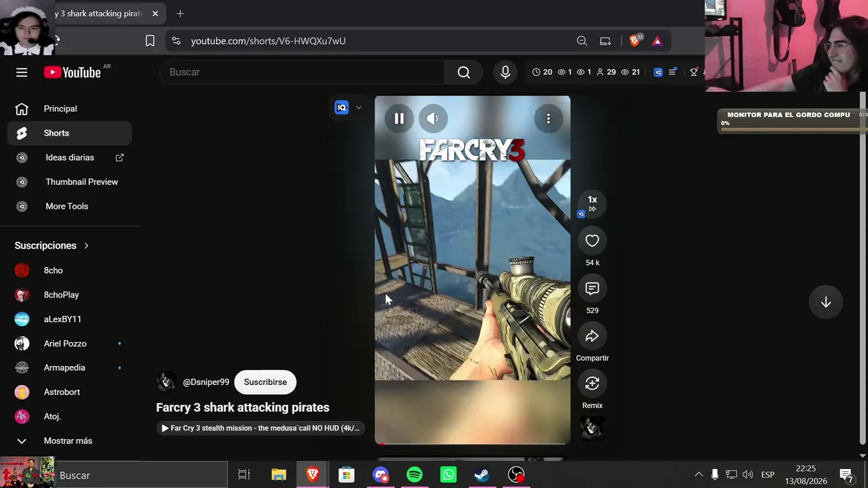868x488 pixels.
Task: Mute the Short's volume
Action: pyautogui.click(x=433, y=119)
